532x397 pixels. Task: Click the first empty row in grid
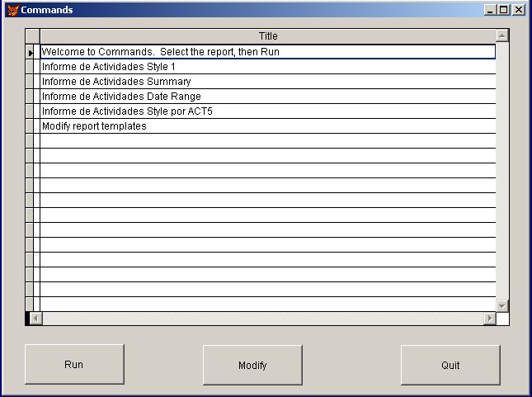click(268, 141)
